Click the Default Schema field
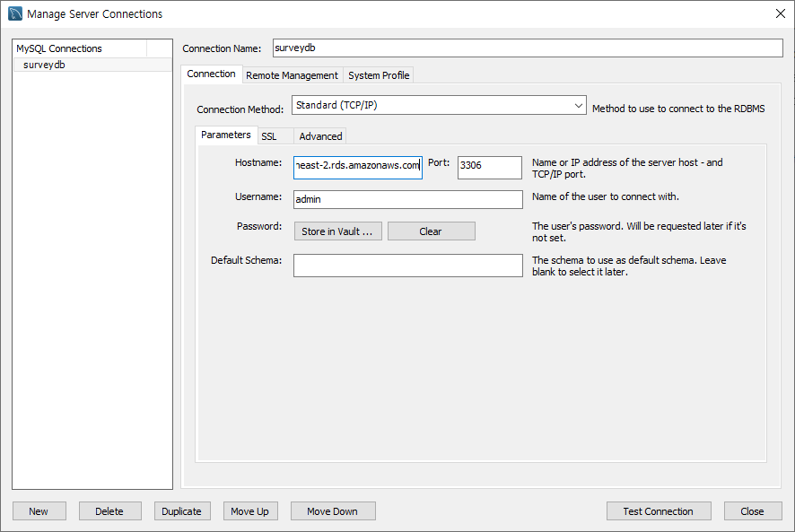 coord(408,266)
